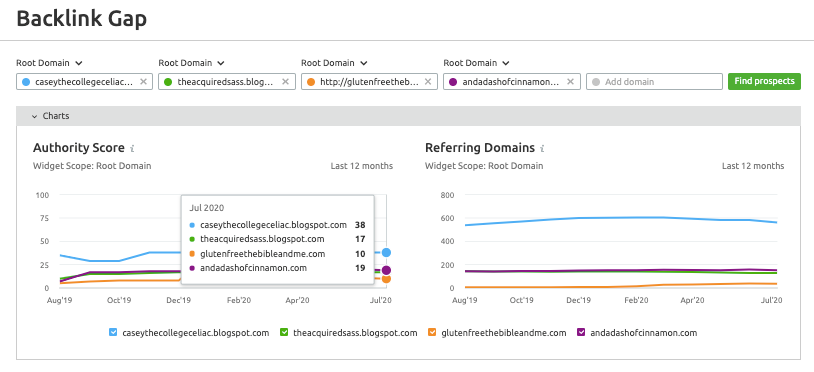Click the Referring Domains chart heading

[x=480, y=148]
